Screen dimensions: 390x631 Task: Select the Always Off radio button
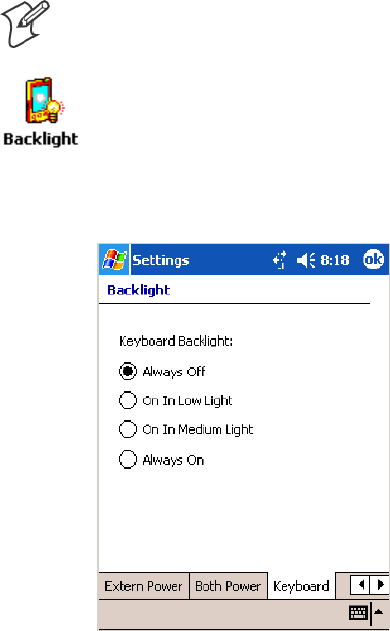tap(128, 371)
